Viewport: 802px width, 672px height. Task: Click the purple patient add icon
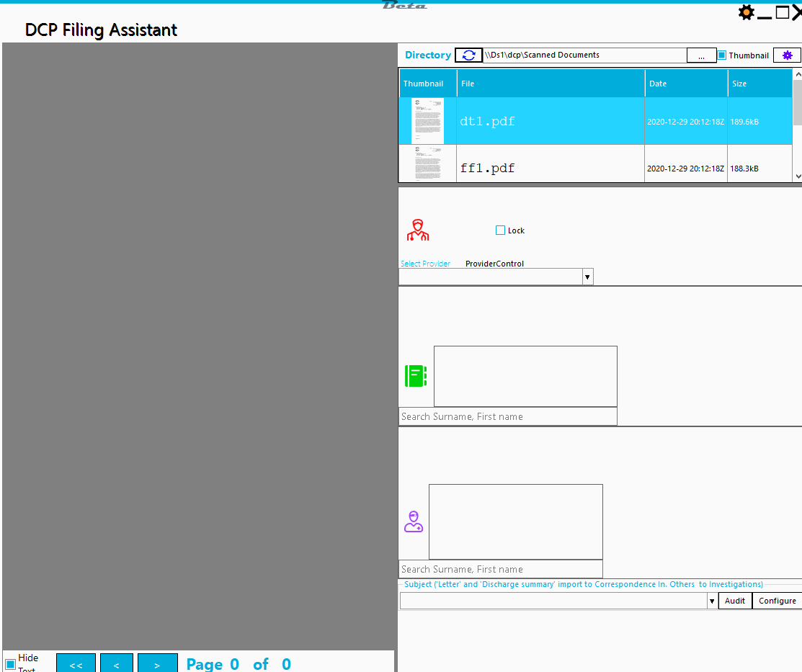[414, 521]
